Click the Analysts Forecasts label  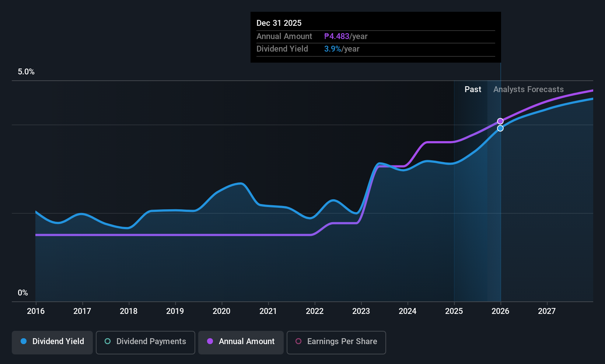coord(528,89)
